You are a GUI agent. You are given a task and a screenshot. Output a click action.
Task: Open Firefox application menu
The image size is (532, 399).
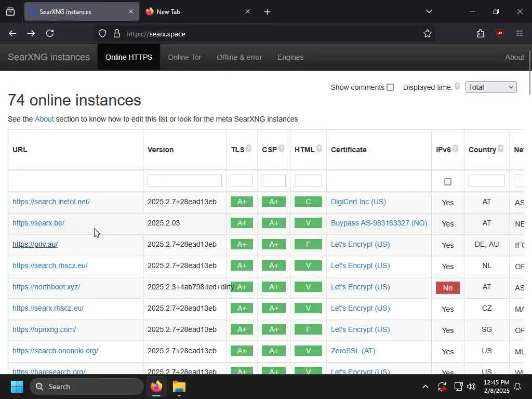click(x=520, y=33)
